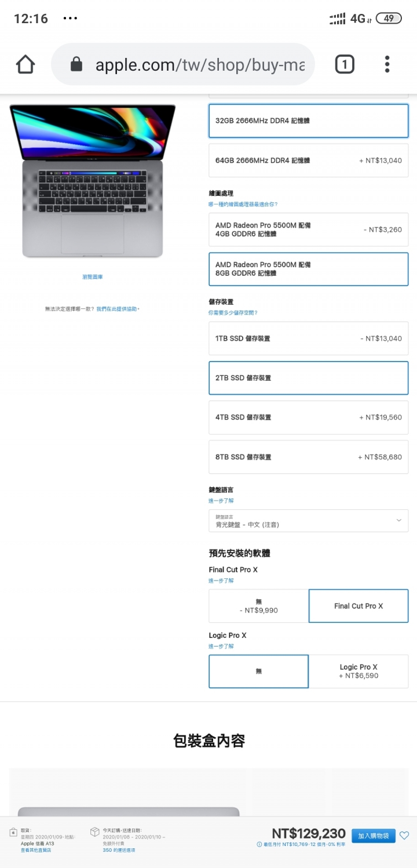Tap the Chrome home icon
417x868 pixels.
coord(25,64)
